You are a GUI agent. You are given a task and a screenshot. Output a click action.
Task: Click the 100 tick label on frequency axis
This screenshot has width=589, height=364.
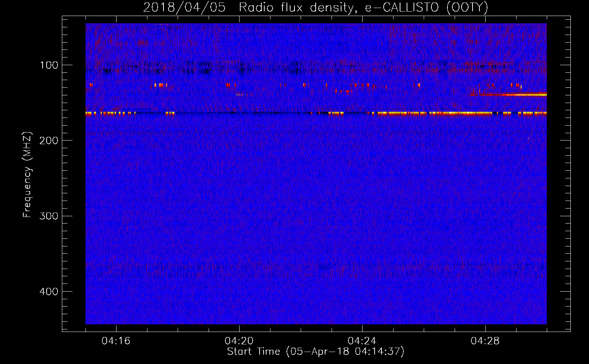[x=49, y=65]
